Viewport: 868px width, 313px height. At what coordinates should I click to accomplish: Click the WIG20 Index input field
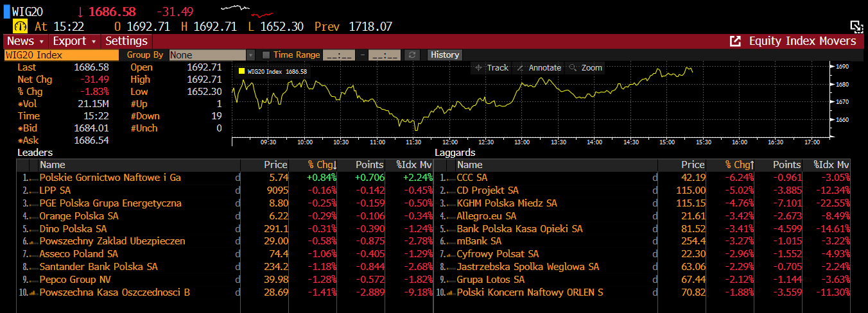61,55
